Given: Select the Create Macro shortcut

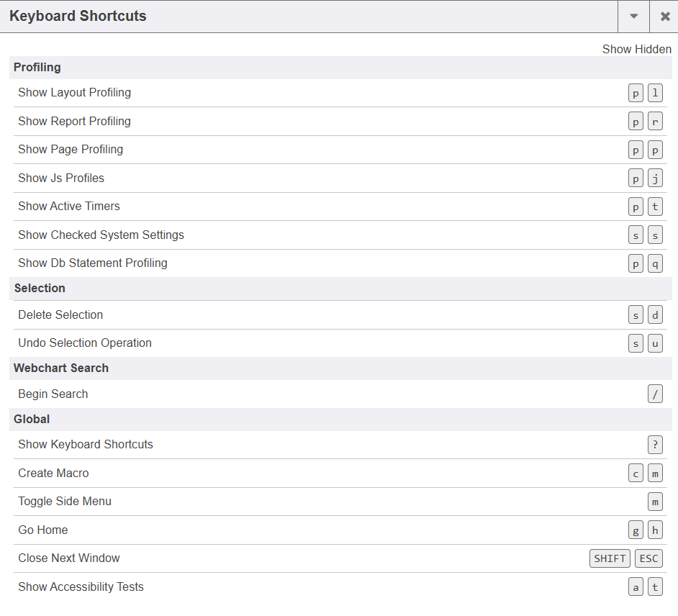Looking at the screenshot, I should pyautogui.click(x=54, y=474).
